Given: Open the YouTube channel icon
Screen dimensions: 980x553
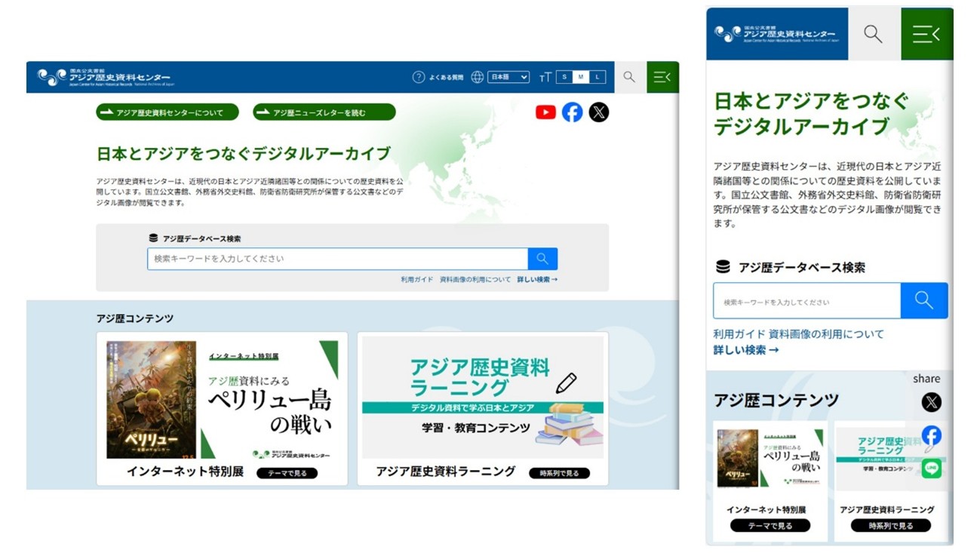Looking at the screenshot, I should pyautogui.click(x=545, y=112).
